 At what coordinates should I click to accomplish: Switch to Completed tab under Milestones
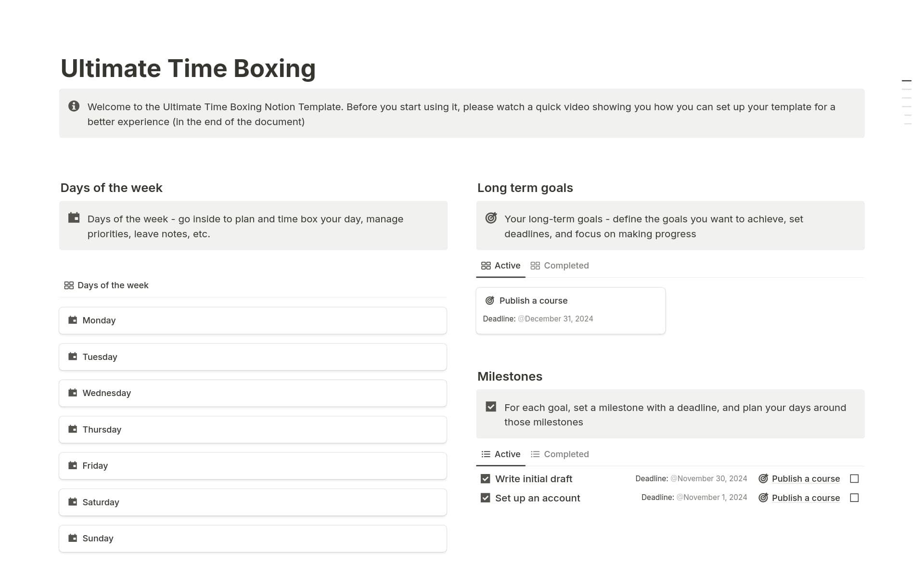click(x=566, y=454)
